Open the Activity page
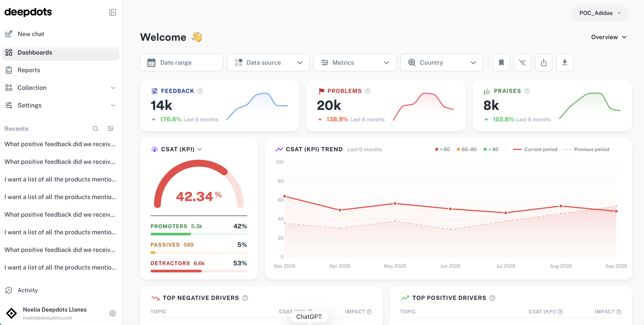644x325 pixels. [x=60, y=290]
